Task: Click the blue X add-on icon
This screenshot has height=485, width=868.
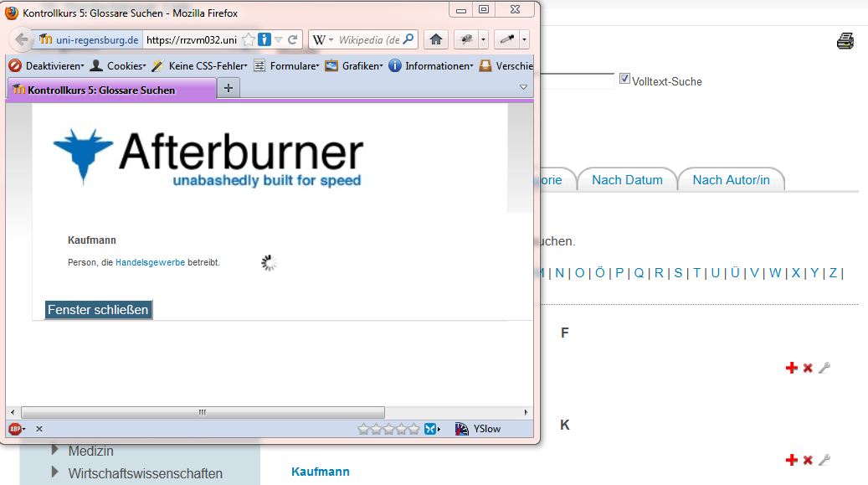Action: pos(431,429)
